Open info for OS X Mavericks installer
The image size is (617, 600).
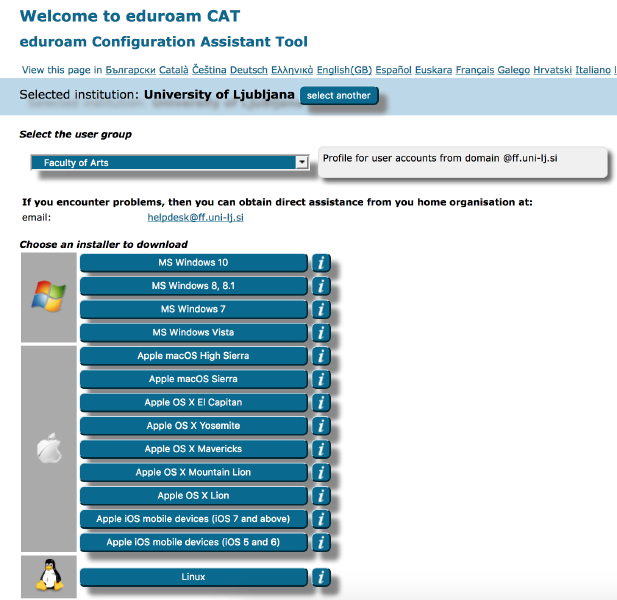[321, 449]
